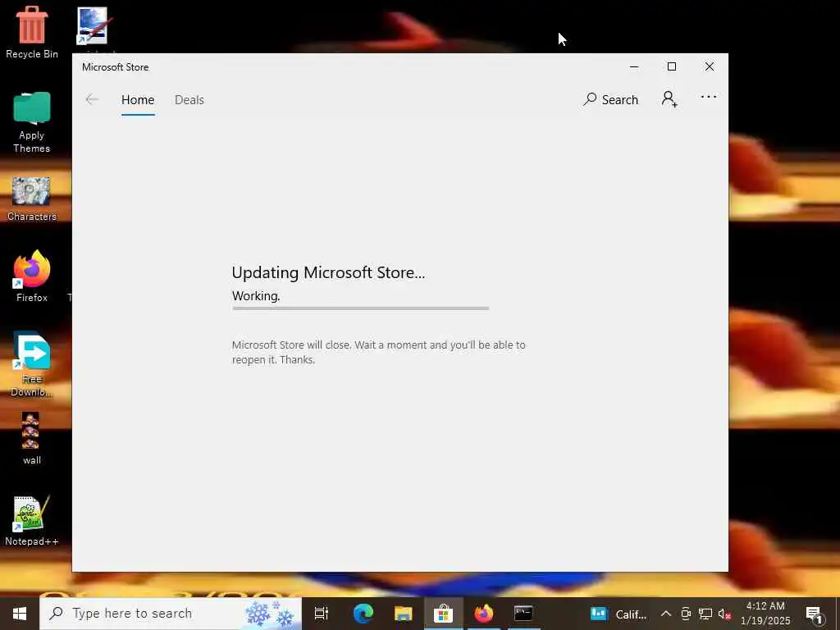Select the wall image file icon
Viewport: 840px width, 630px height.
(x=31, y=438)
